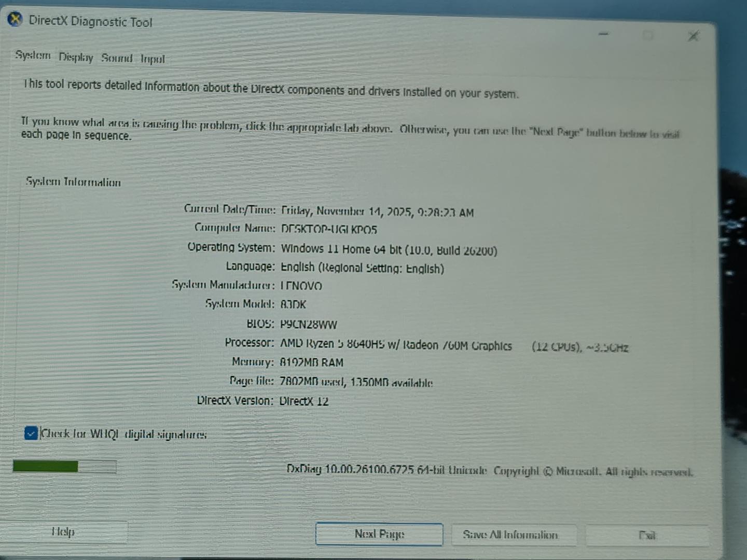Maximize the DirectX Diagnostic Tool window
The height and width of the screenshot is (560, 747).
pyautogui.click(x=648, y=35)
